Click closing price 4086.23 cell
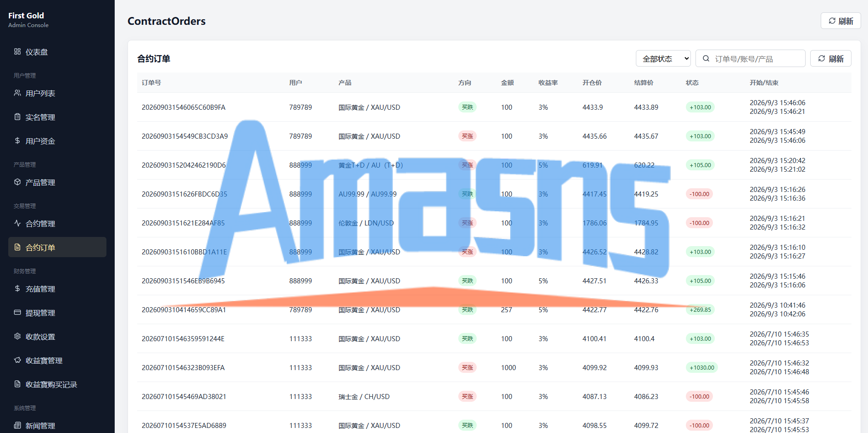This screenshot has width=868, height=433. [646, 396]
